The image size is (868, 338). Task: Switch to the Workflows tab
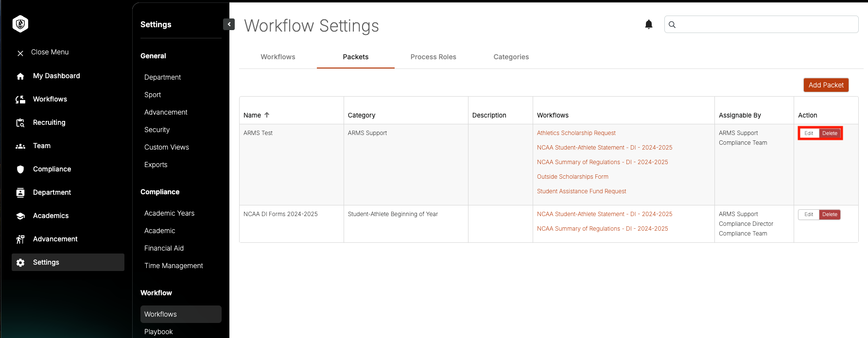(x=278, y=57)
